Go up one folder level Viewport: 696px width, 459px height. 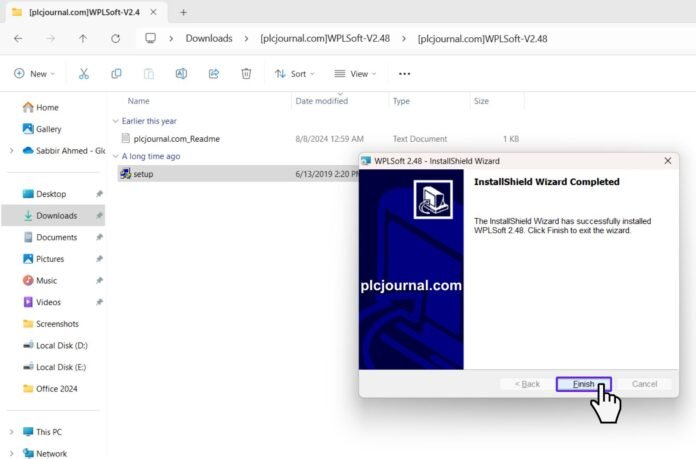[x=82, y=38]
